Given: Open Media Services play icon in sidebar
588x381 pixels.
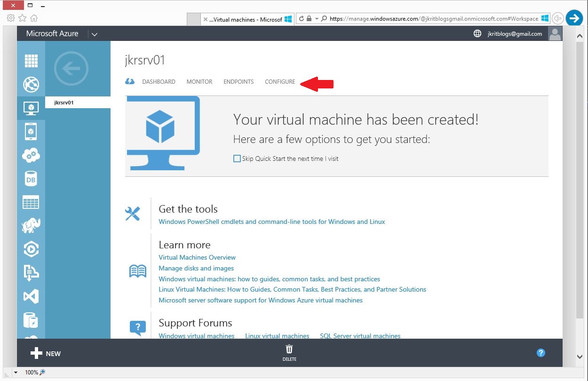Looking at the screenshot, I should tap(31, 249).
